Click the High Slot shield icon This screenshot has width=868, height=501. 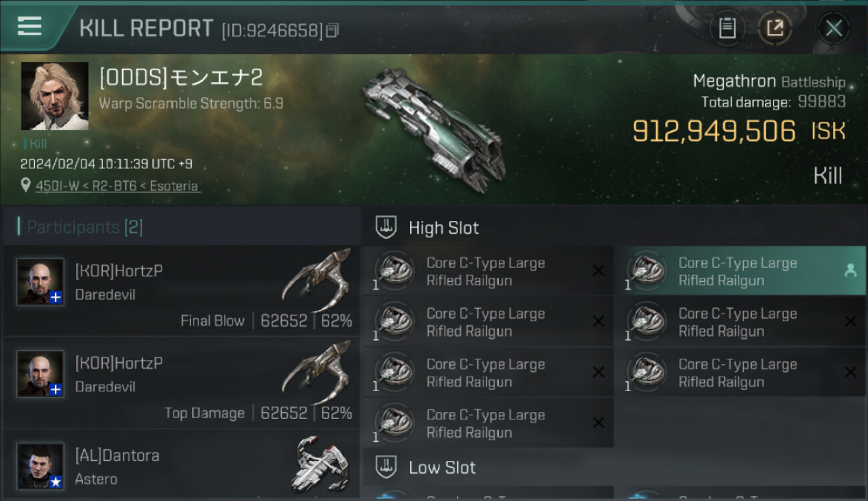[x=386, y=227]
